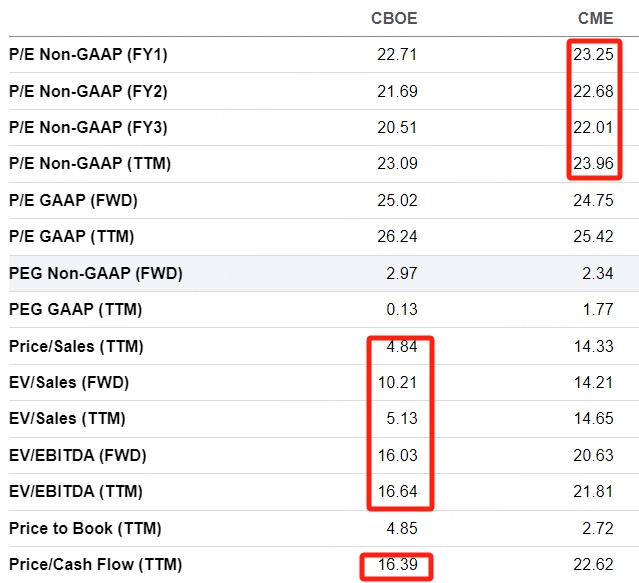Select the EV/Sales (FWD) row label

coord(69,383)
